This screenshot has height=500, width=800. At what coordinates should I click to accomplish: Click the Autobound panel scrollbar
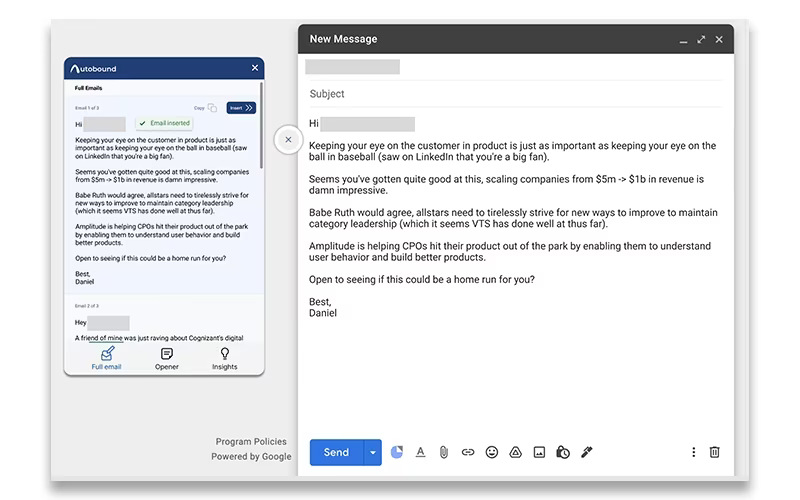(262, 126)
